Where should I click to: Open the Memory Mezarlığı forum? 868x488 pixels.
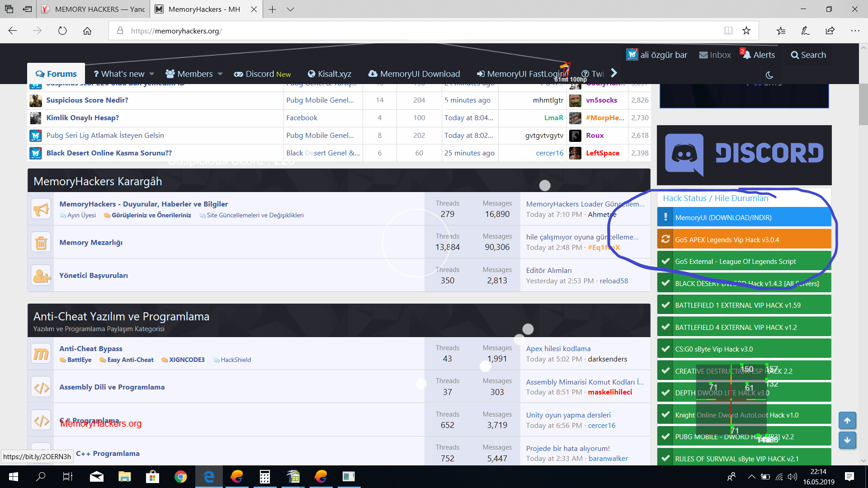pos(91,243)
